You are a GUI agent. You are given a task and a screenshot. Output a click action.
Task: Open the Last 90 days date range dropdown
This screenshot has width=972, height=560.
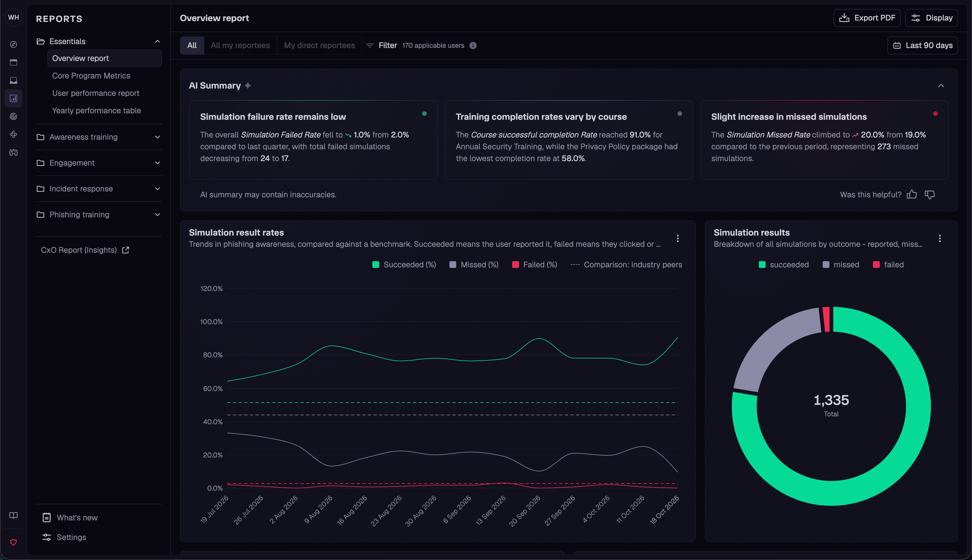pyautogui.click(x=922, y=45)
